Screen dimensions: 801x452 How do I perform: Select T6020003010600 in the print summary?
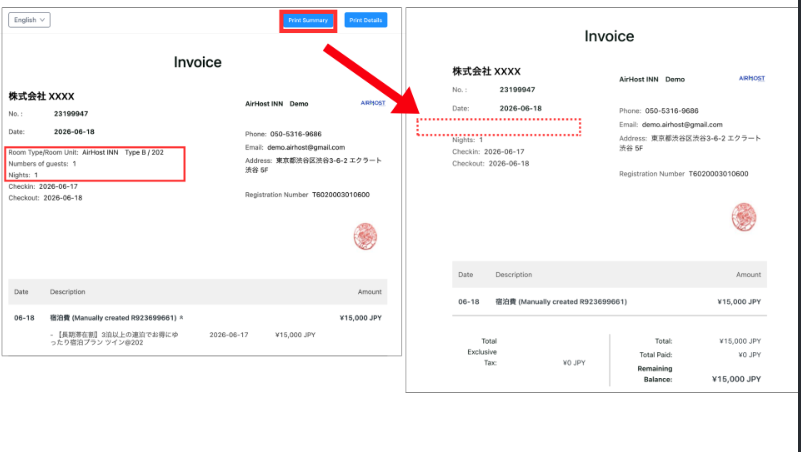point(718,174)
